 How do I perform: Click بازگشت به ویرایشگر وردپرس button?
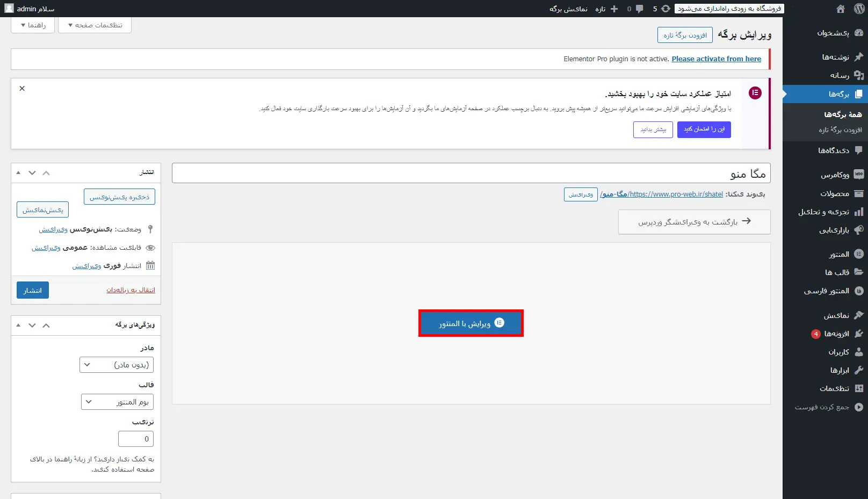(x=695, y=222)
